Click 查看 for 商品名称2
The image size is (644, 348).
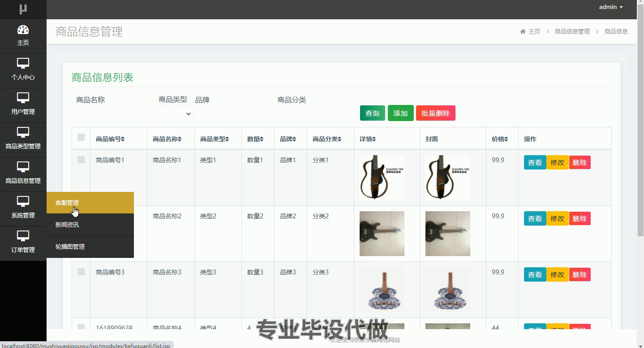pos(535,218)
